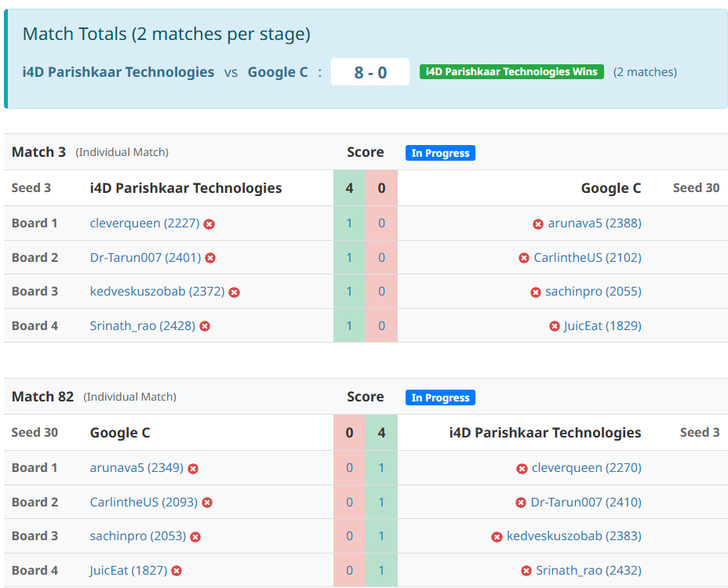Click Board 4 score 0 on left in Match 82
Image resolution: width=728 pixels, height=588 pixels.
[x=349, y=571]
